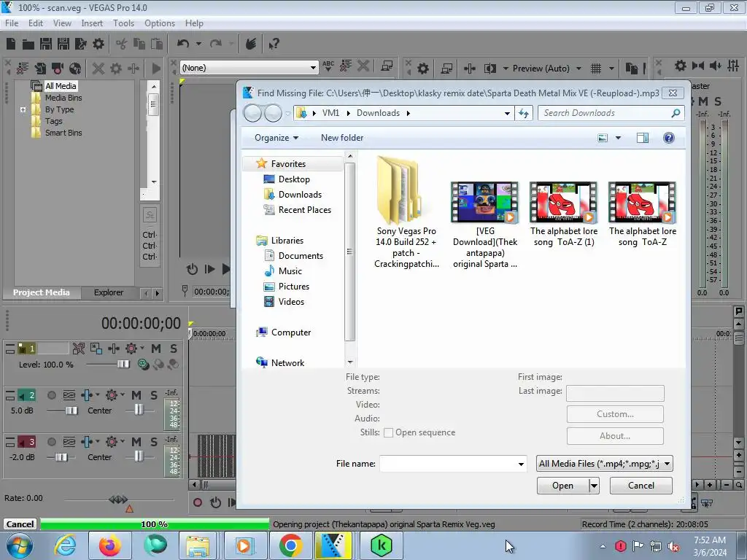Solo video track 1
The image size is (747, 560).
pos(174,349)
